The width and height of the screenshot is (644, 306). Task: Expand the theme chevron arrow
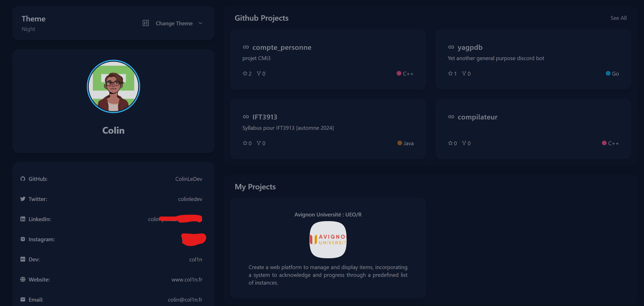200,23
